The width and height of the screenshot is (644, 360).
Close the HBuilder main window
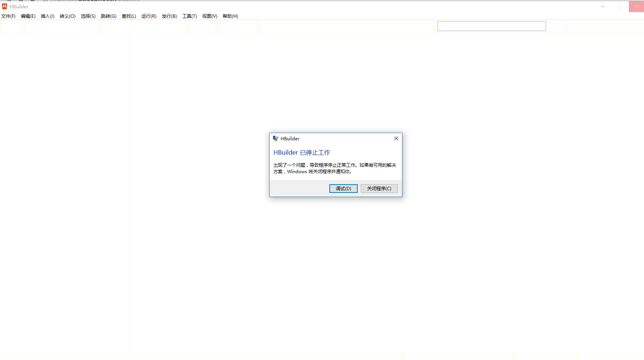click(x=636, y=6)
